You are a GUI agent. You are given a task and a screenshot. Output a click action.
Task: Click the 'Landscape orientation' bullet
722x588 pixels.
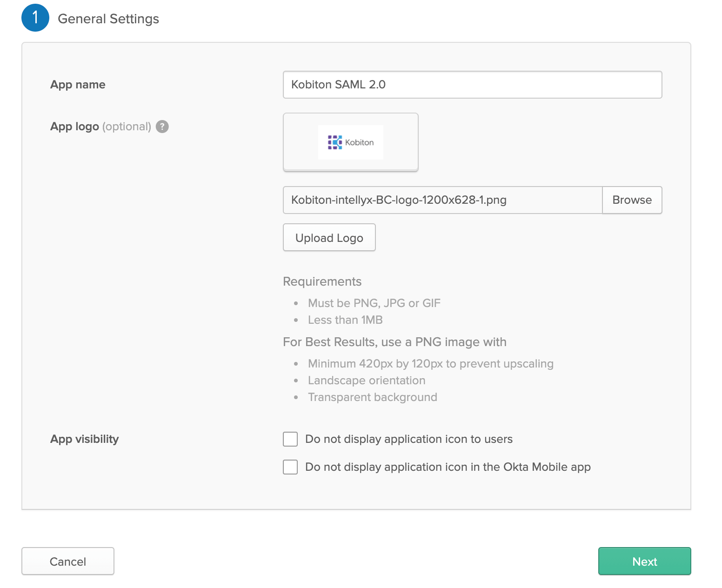pos(367,381)
